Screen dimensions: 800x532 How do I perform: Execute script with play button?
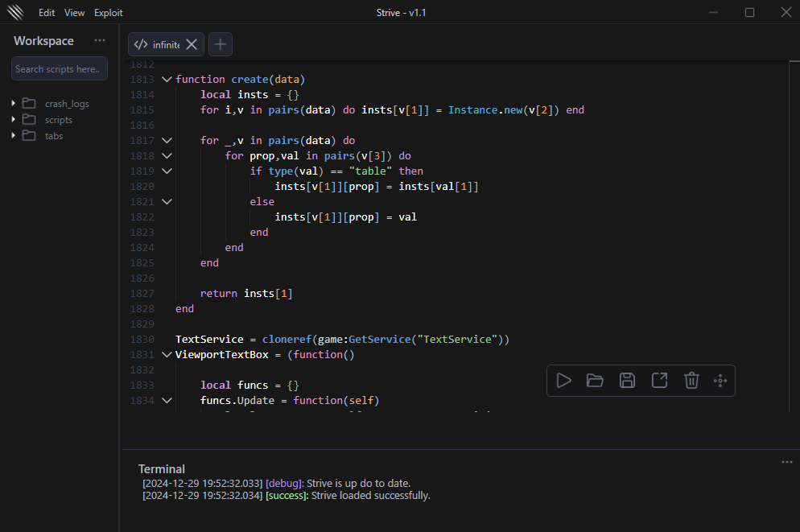pyautogui.click(x=563, y=381)
